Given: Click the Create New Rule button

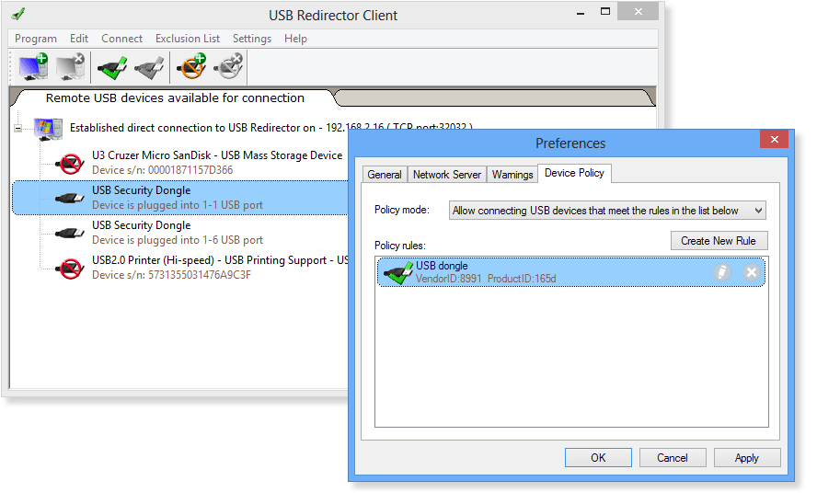Looking at the screenshot, I should (719, 241).
